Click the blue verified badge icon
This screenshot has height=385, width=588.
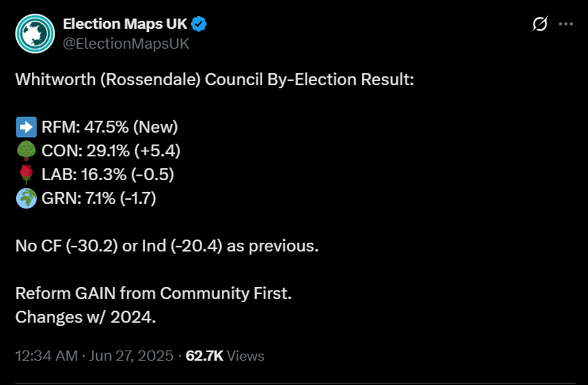click(200, 25)
